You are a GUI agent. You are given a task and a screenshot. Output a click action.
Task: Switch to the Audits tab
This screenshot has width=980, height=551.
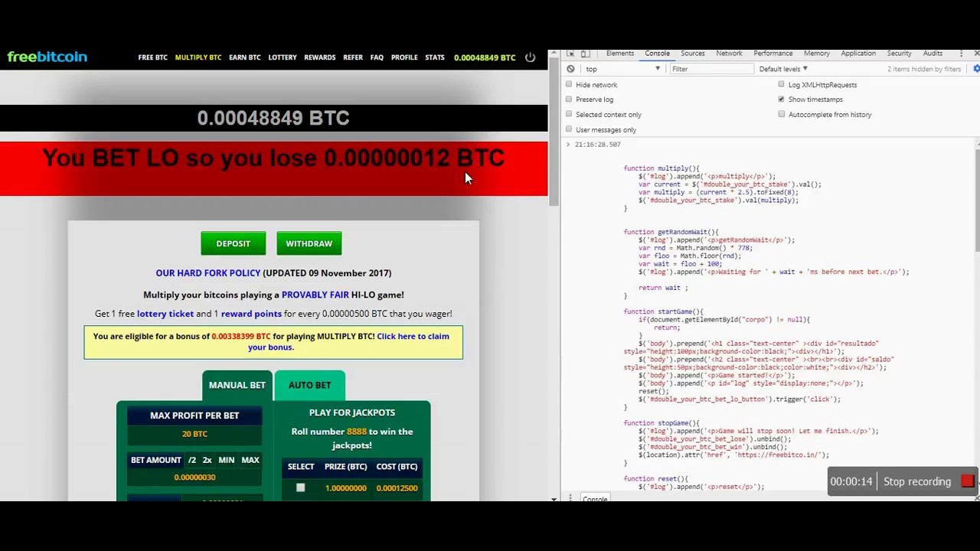coord(933,54)
